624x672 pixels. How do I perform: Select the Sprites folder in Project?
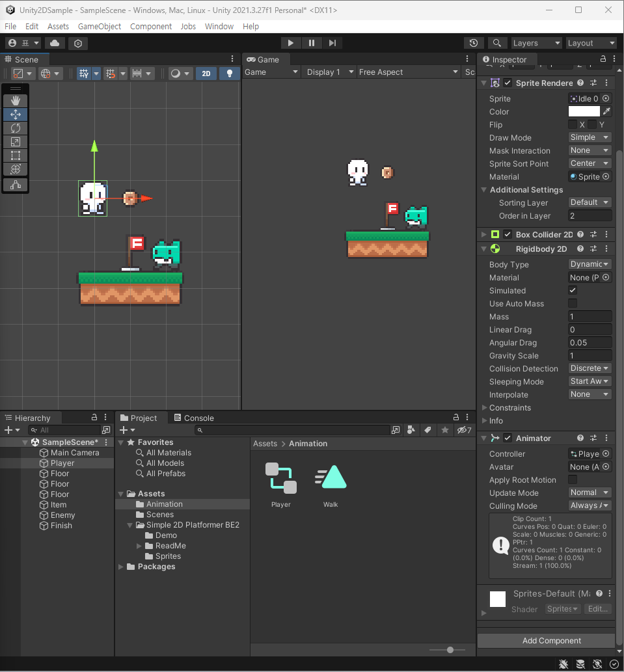168,556
